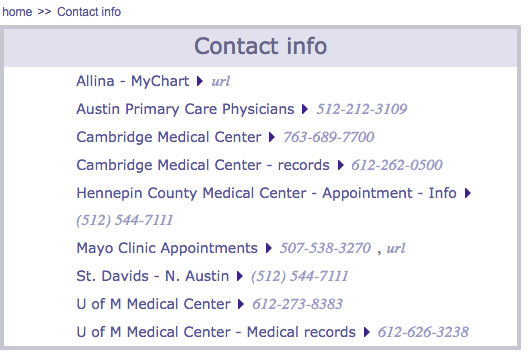Call Austin Primary Care at 512-212-3109
Viewport: 528px width, 360px height.
(x=361, y=109)
